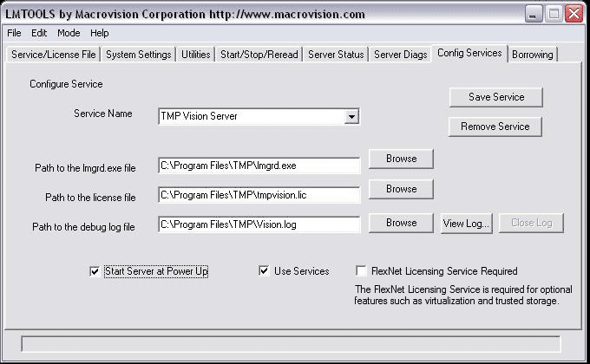Expand the Service Name dropdown

[x=351, y=116]
